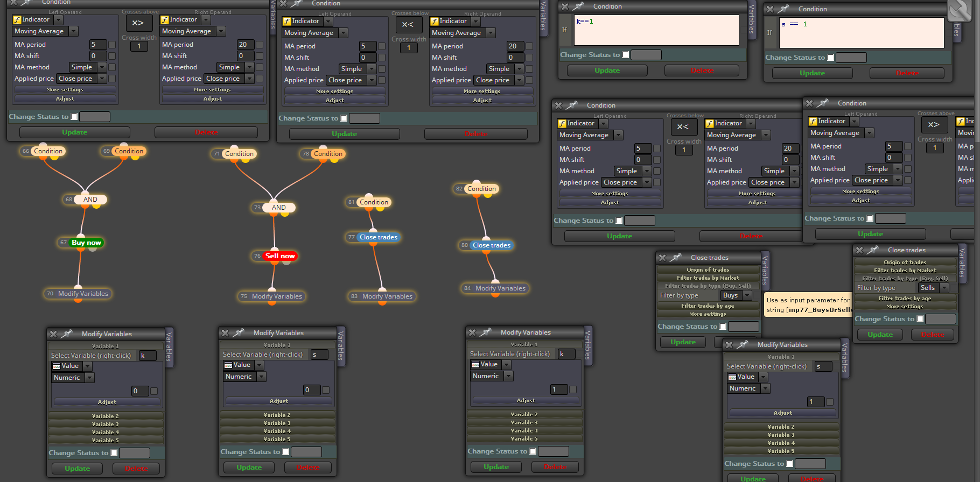Click Delete in Modify Variables k = 0 panel
Viewport: 980px width, 482px height.
[x=136, y=469]
